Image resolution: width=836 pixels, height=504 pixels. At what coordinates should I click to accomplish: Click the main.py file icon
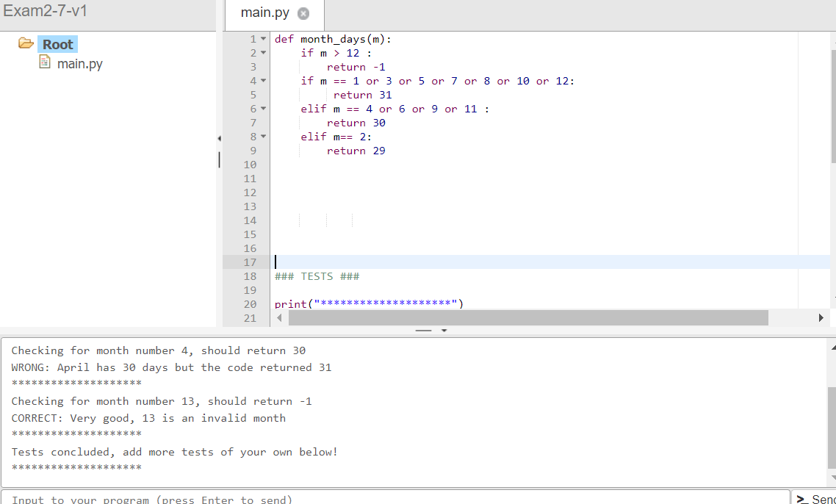coord(45,63)
